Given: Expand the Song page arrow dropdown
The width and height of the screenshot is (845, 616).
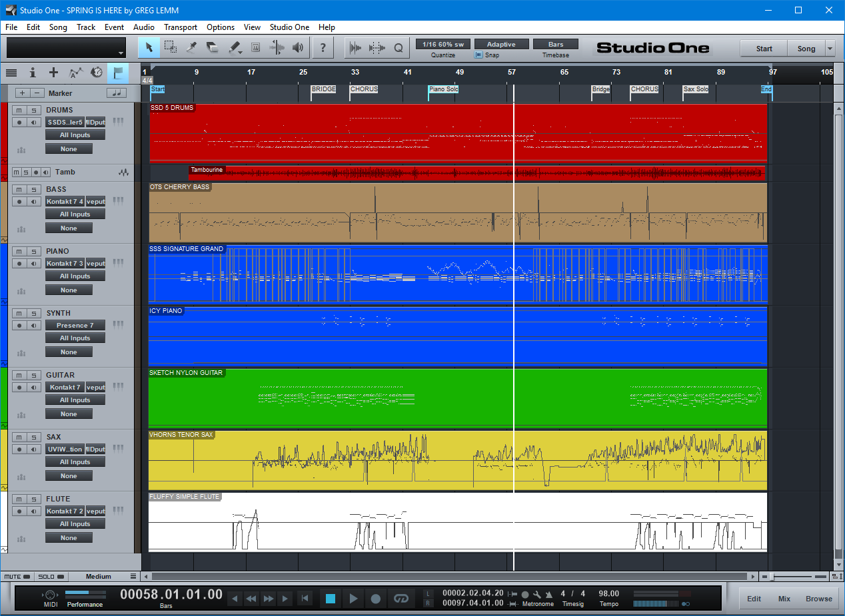Looking at the screenshot, I should tap(830, 49).
